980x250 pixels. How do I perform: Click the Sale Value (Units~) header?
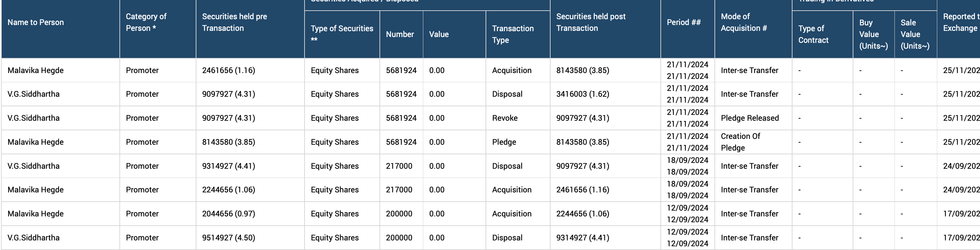[915, 34]
